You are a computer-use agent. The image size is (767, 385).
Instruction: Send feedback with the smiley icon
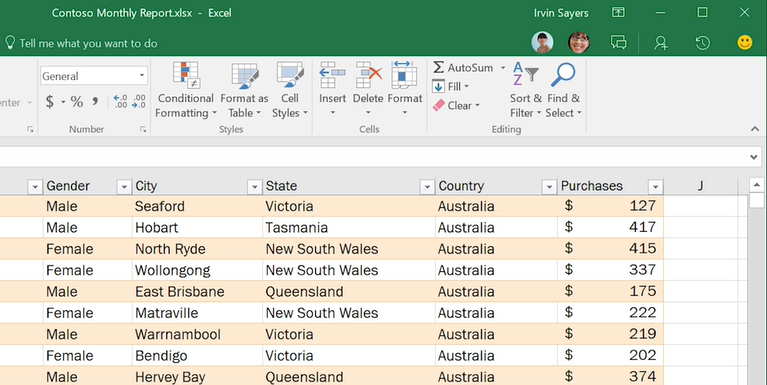[744, 43]
